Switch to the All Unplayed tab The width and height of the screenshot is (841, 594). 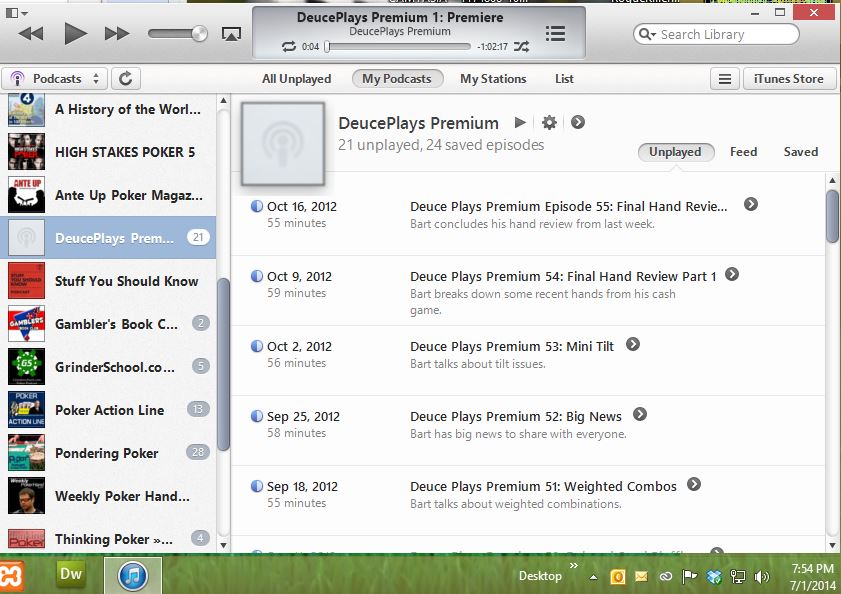click(x=297, y=78)
